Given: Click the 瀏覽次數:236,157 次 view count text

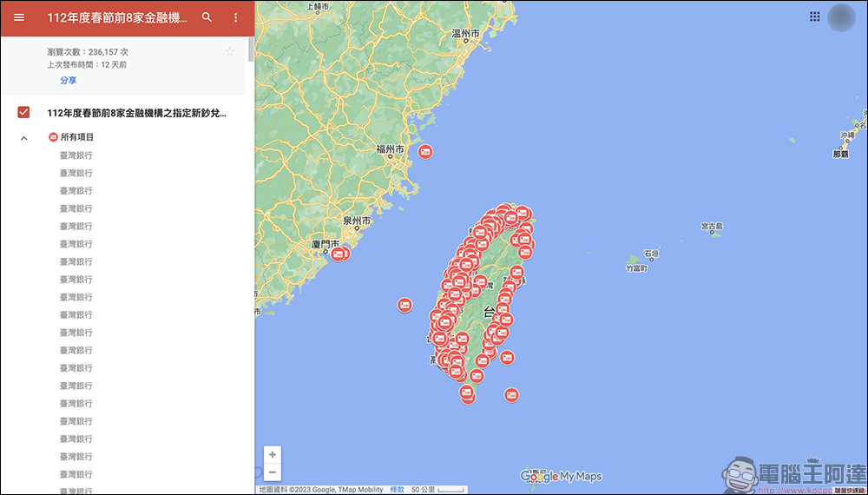Looking at the screenshot, I should coord(88,52).
